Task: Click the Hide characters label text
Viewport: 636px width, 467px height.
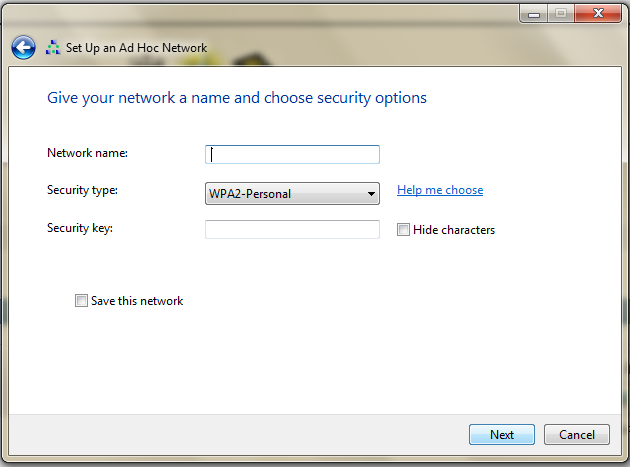Action: click(x=453, y=230)
